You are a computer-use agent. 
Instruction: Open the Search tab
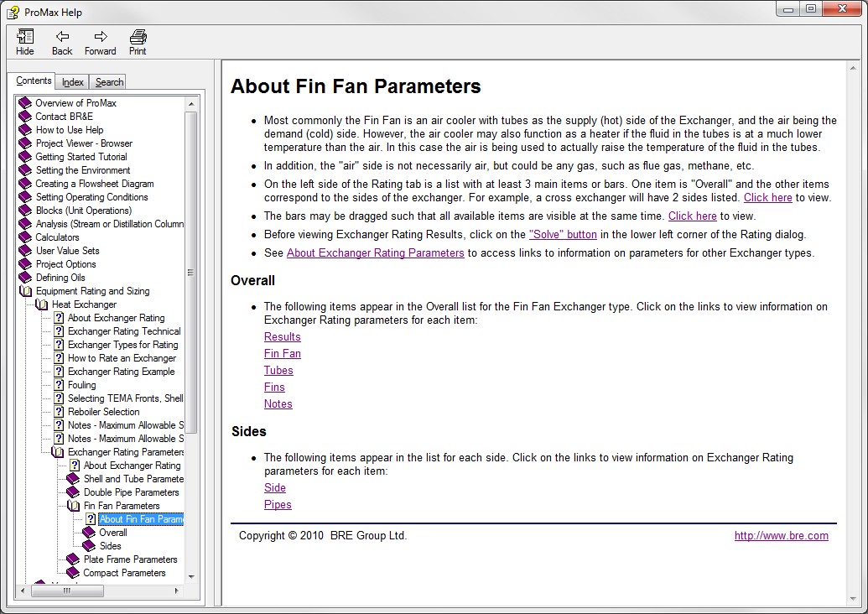point(109,82)
